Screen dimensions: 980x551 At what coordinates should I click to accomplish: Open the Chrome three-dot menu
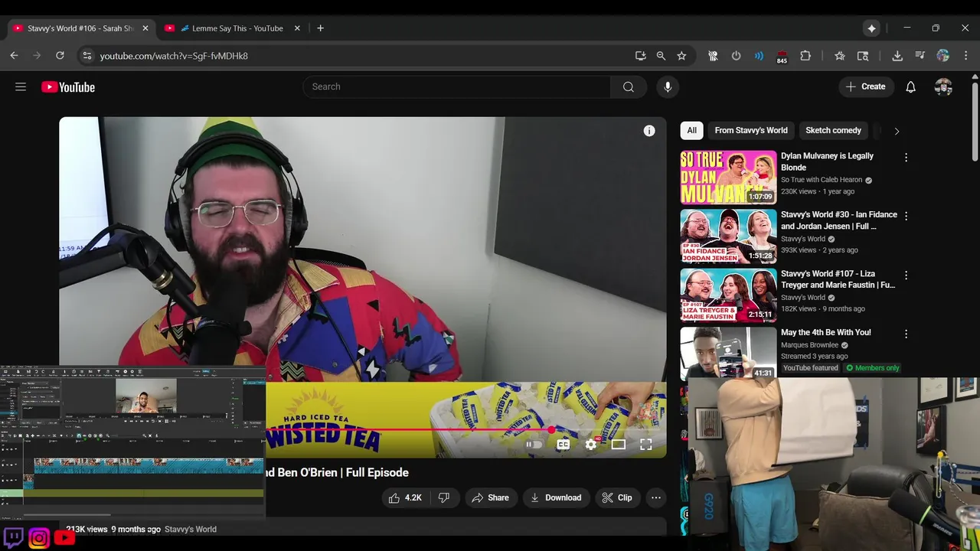coord(966,56)
